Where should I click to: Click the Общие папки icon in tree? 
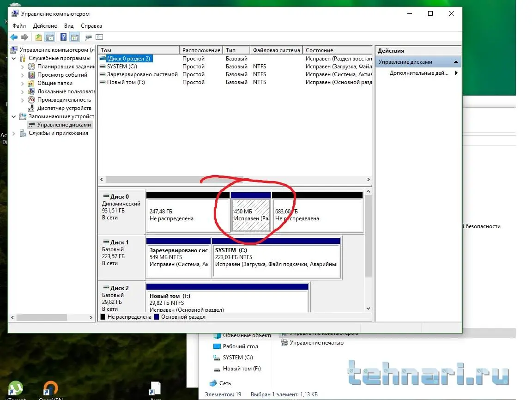[x=31, y=83]
